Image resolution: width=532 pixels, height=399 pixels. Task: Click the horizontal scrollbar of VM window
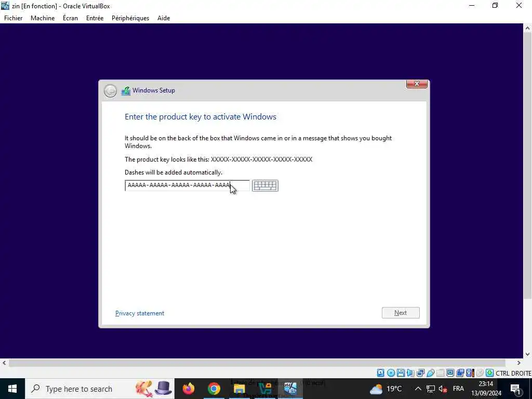[257, 363]
